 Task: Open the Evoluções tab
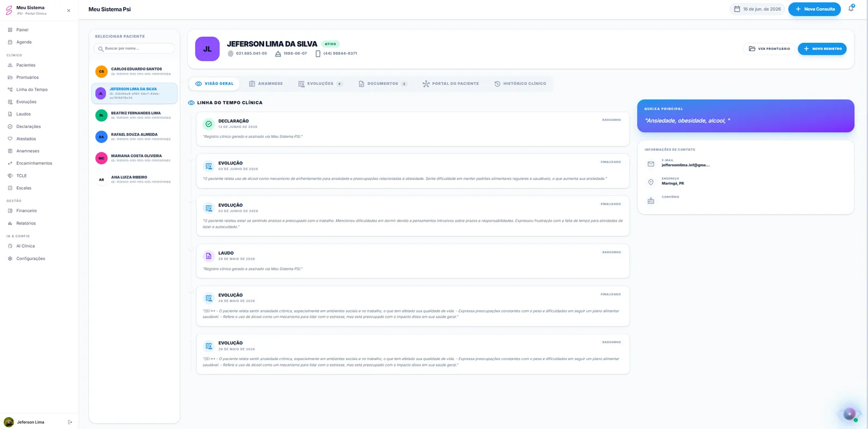point(321,84)
